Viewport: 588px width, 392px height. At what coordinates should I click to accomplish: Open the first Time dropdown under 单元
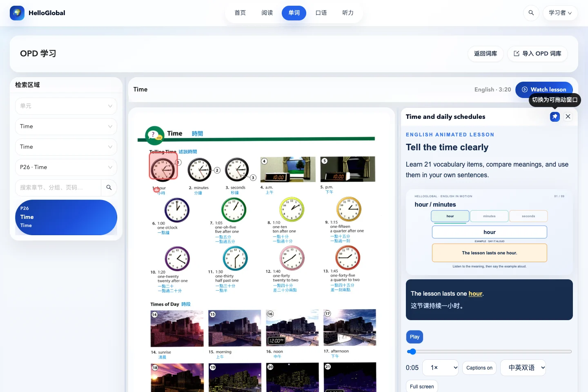click(66, 127)
